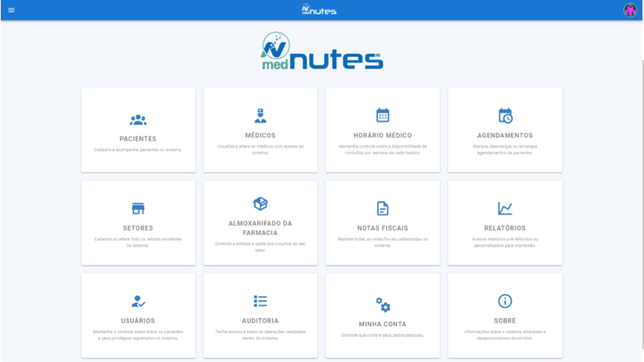Open the NOTAS FISCAIS card title

click(x=382, y=228)
